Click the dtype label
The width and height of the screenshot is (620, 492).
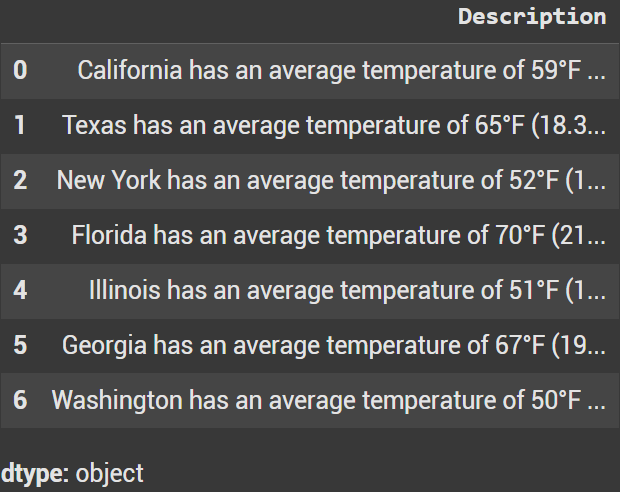pyautogui.click(x=34, y=473)
